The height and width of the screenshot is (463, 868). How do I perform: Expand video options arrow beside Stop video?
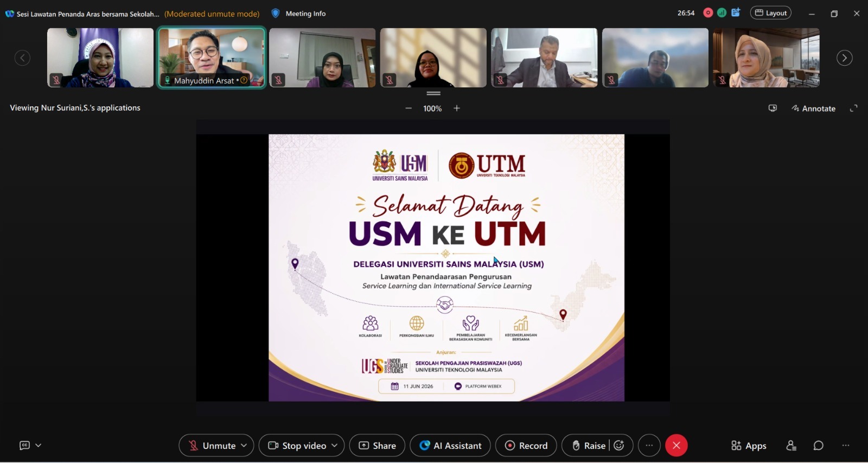click(x=334, y=445)
